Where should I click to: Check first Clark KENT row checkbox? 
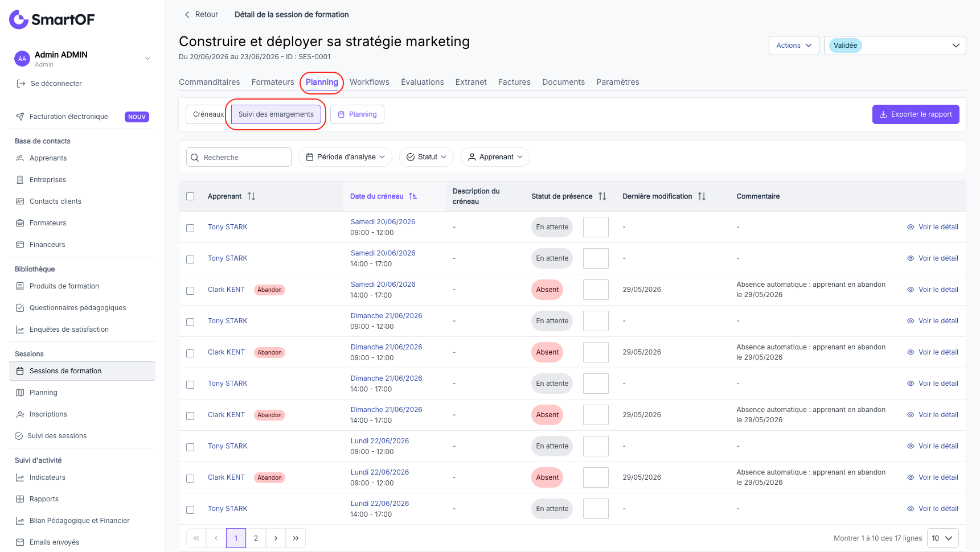(x=190, y=290)
